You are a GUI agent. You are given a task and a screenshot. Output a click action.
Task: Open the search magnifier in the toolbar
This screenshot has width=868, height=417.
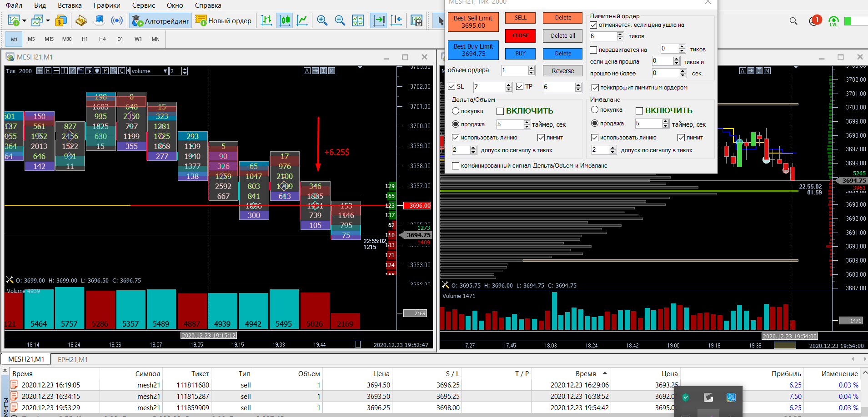point(793,21)
